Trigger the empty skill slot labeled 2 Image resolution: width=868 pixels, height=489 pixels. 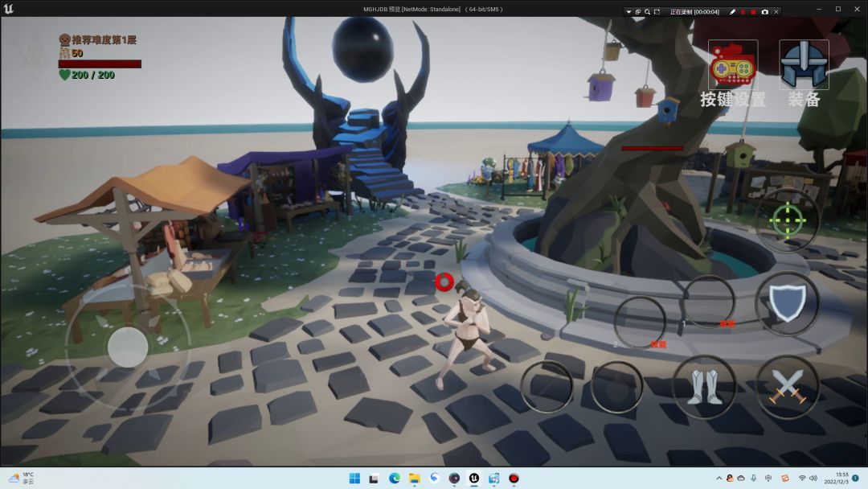point(640,322)
